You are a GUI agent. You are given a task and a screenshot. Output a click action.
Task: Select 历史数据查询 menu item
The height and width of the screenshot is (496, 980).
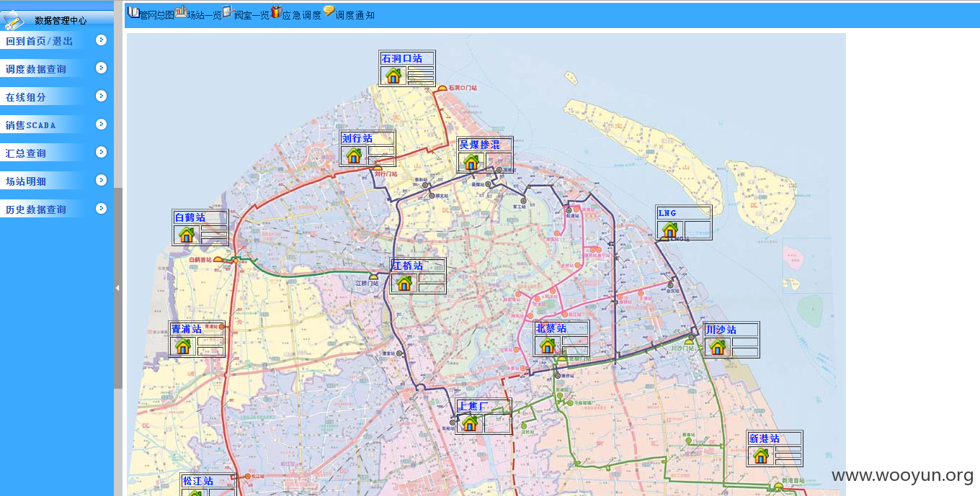36,209
